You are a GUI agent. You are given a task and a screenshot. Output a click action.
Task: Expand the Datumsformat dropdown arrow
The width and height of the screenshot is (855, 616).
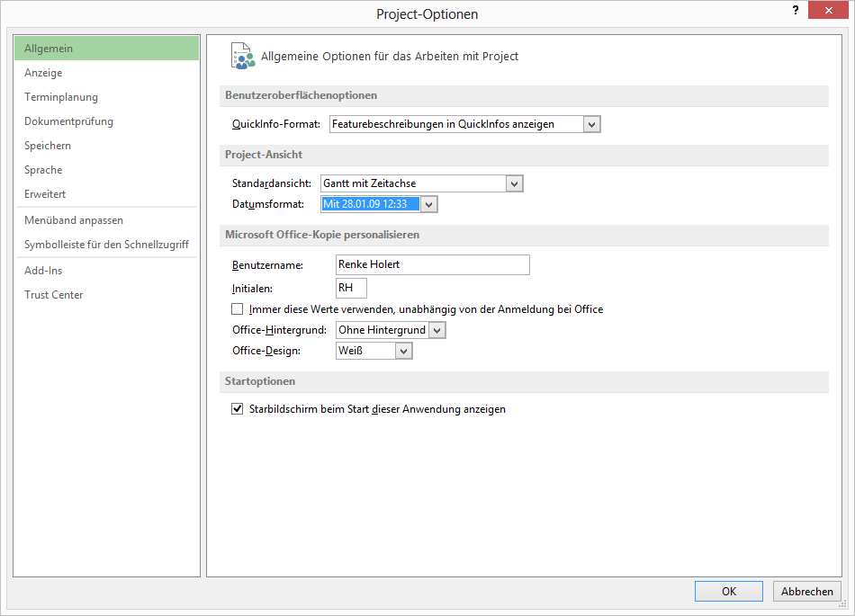[428, 204]
